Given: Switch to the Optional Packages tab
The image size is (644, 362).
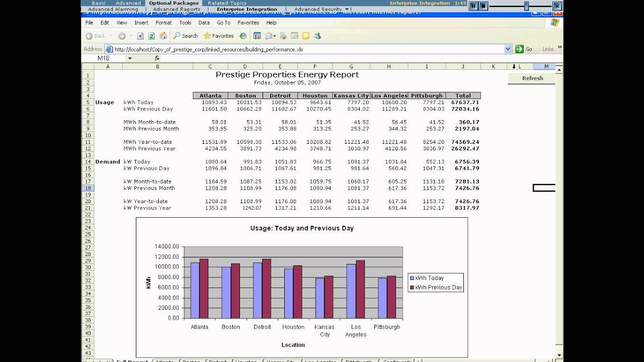Looking at the screenshot, I should 174,3.
